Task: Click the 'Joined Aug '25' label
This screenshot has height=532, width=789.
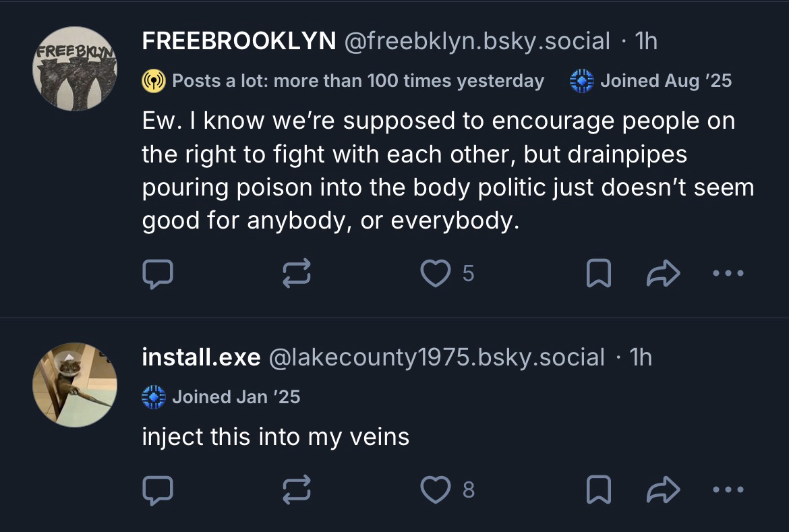Action: [651, 81]
